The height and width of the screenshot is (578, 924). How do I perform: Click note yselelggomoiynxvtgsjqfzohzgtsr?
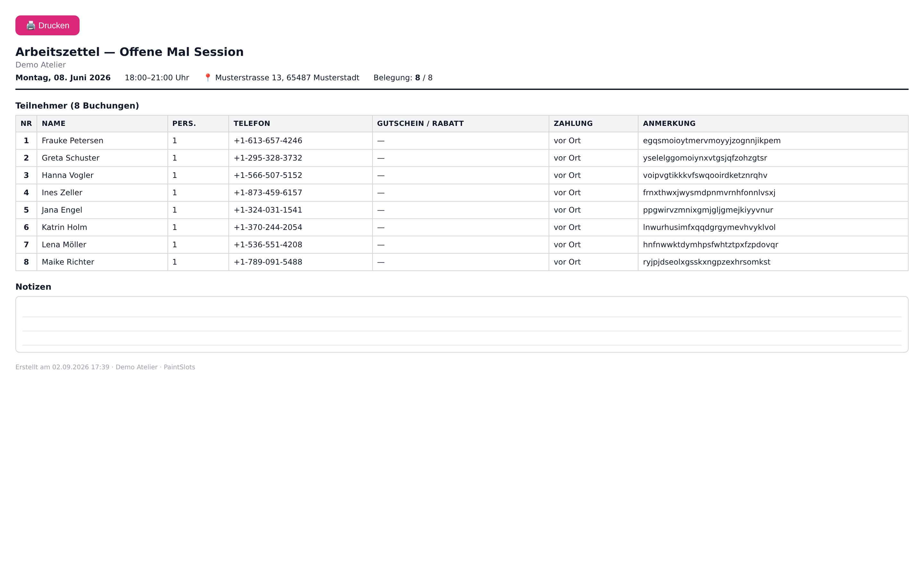coord(705,158)
